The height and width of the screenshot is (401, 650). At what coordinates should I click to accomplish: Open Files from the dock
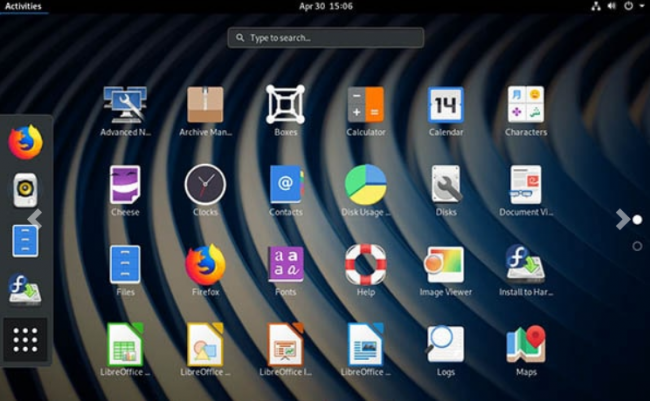(x=25, y=241)
